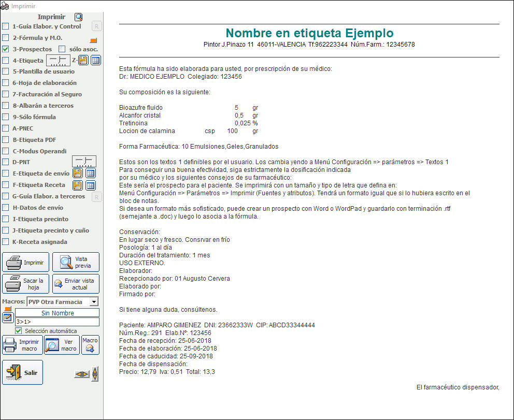Click the Imprimir printer button
This screenshot has width=514, height=420.
25,262
